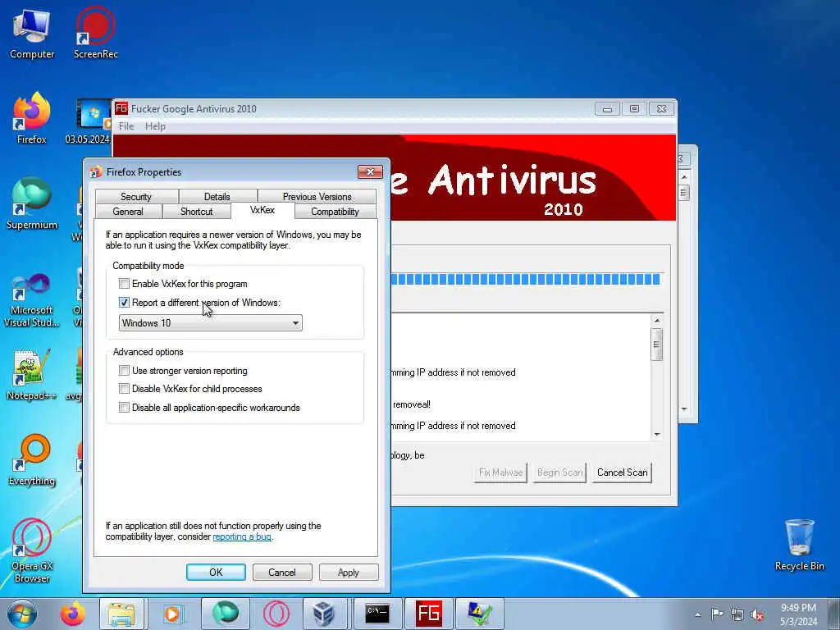Open network tray icon
840x630 pixels.
tap(737, 614)
